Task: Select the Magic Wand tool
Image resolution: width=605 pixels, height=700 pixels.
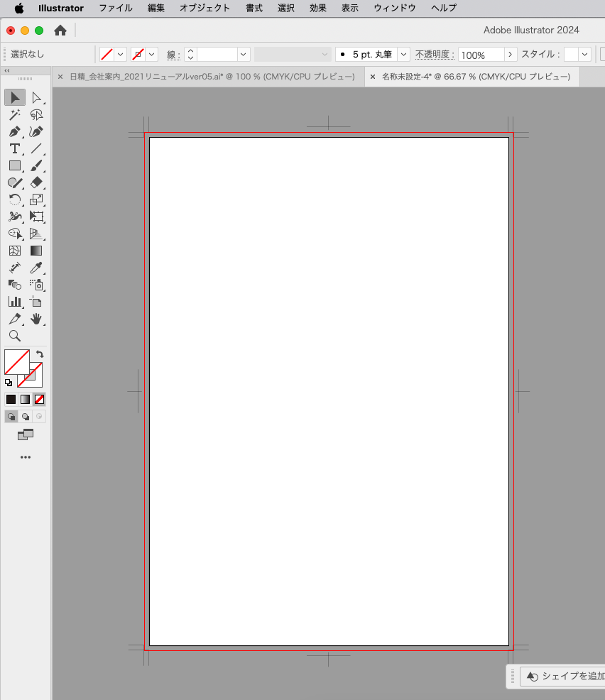Action: tap(14, 115)
